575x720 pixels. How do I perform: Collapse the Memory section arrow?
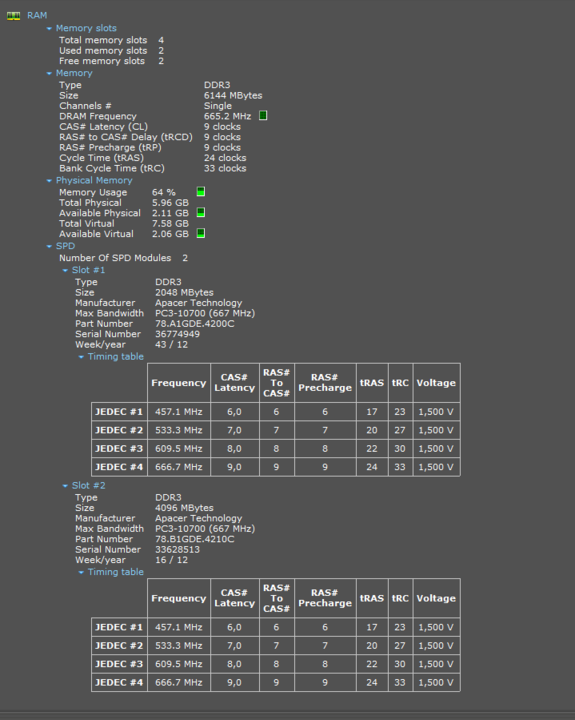(49, 73)
